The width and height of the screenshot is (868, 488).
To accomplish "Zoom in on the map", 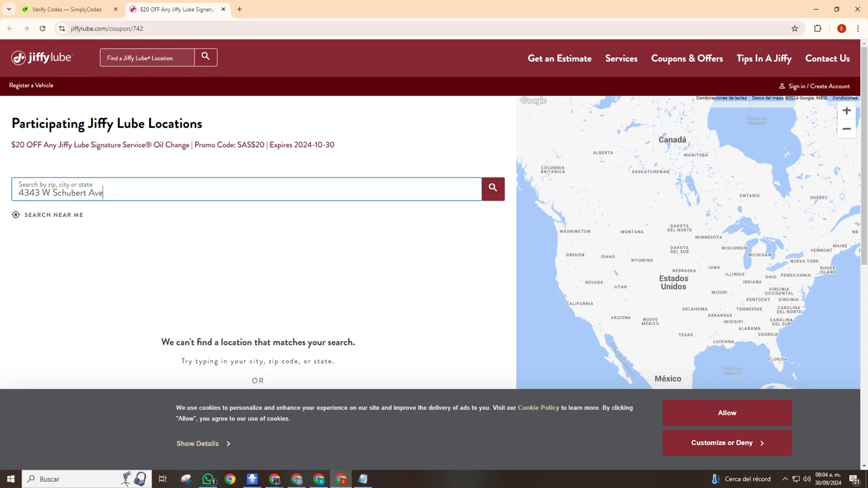I will point(847,111).
